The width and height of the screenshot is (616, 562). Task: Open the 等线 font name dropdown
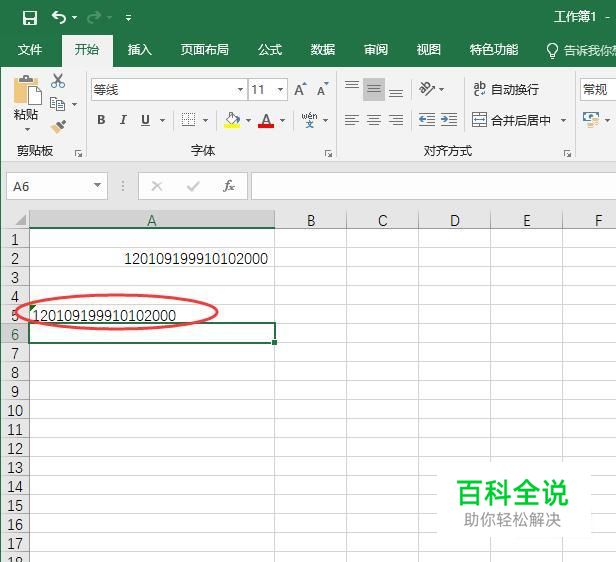coord(240,90)
